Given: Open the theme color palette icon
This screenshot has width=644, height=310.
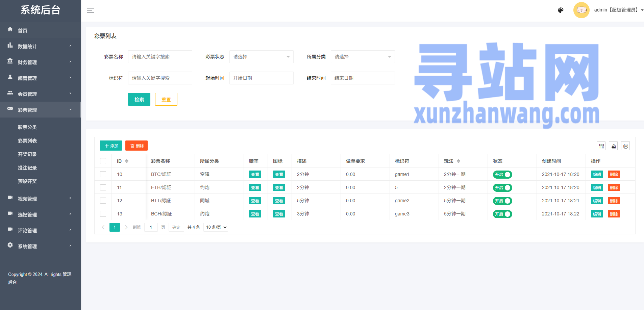Looking at the screenshot, I should [x=561, y=10].
